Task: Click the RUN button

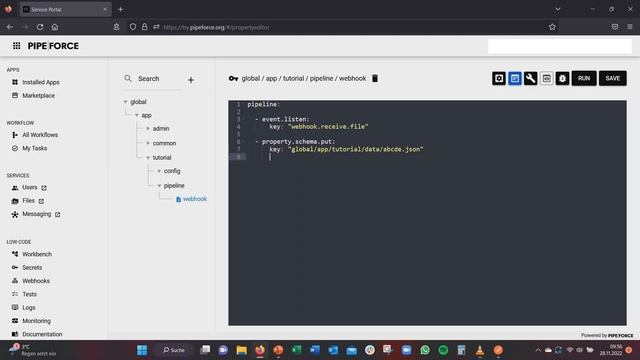Action: 584,78
